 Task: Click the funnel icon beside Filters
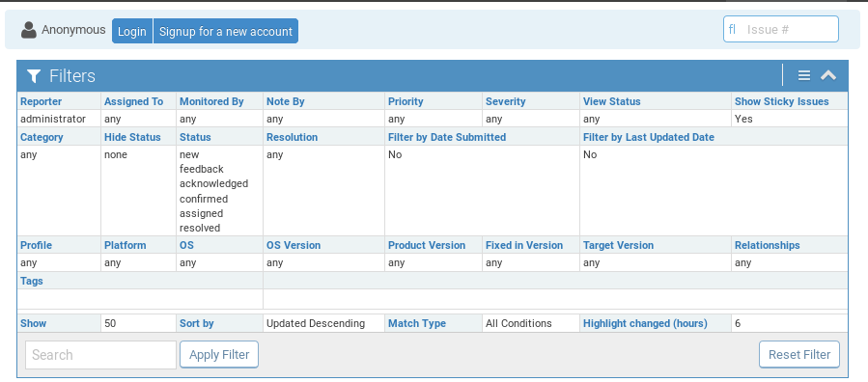click(x=34, y=76)
